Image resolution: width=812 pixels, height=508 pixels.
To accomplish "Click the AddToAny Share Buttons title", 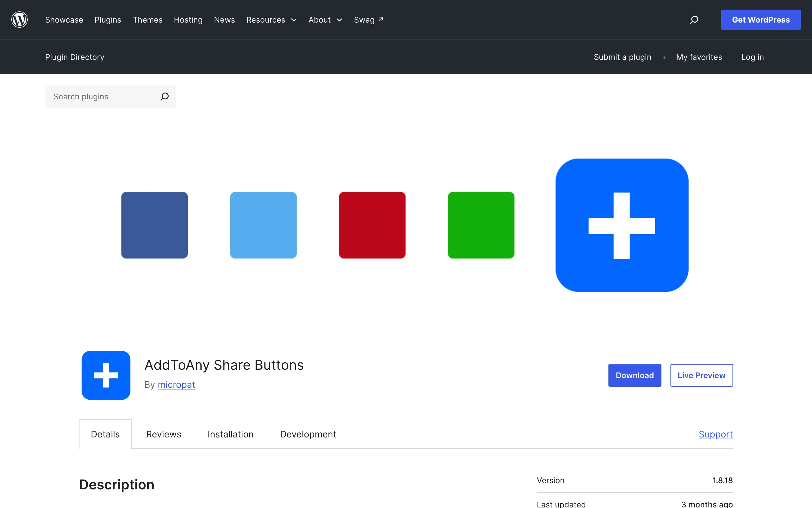I will [x=224, y=365].
